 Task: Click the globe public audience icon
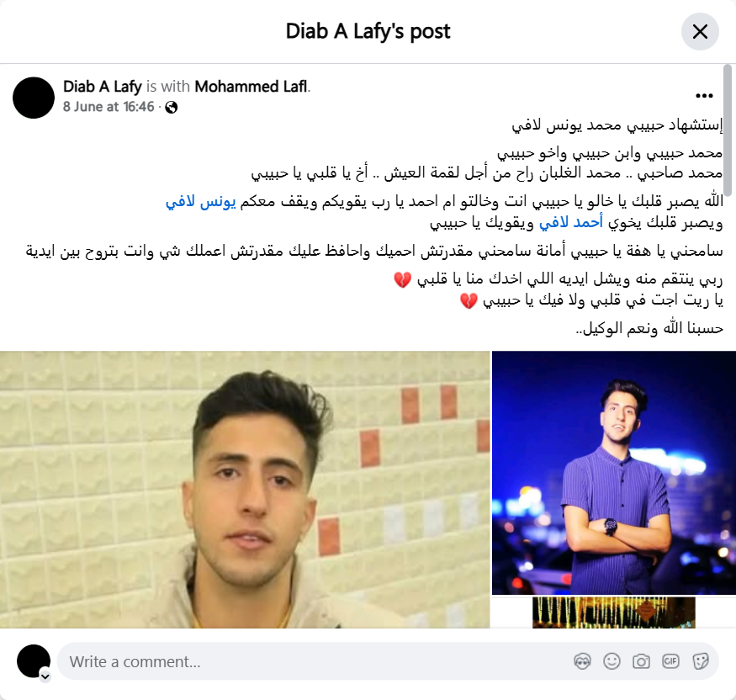pos(172,108)
